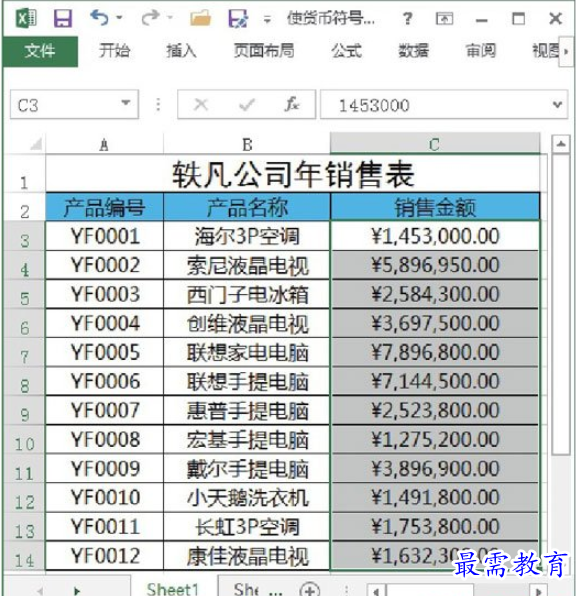This screenshot has height=596, width=576.
Task: Select cell 创维液晶电视
Action: tap(247, 323)
